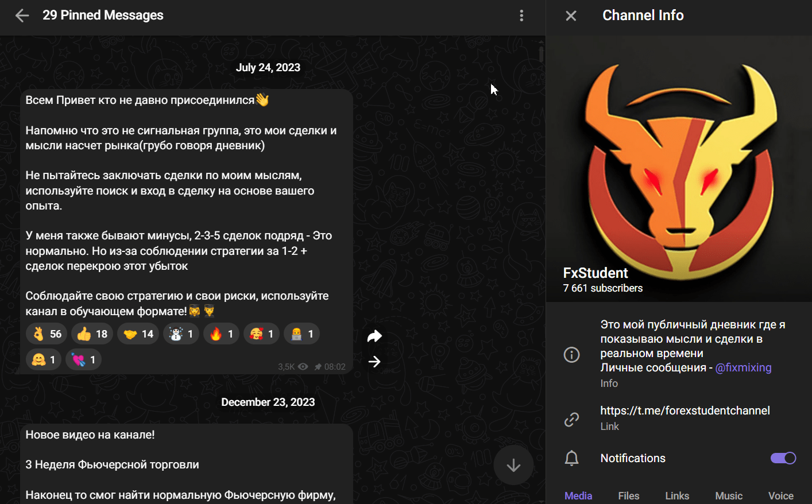The height and width of the screenshot is (504, 812).
Task: Open the @fixmixing username link
Action: pos(743,368)
